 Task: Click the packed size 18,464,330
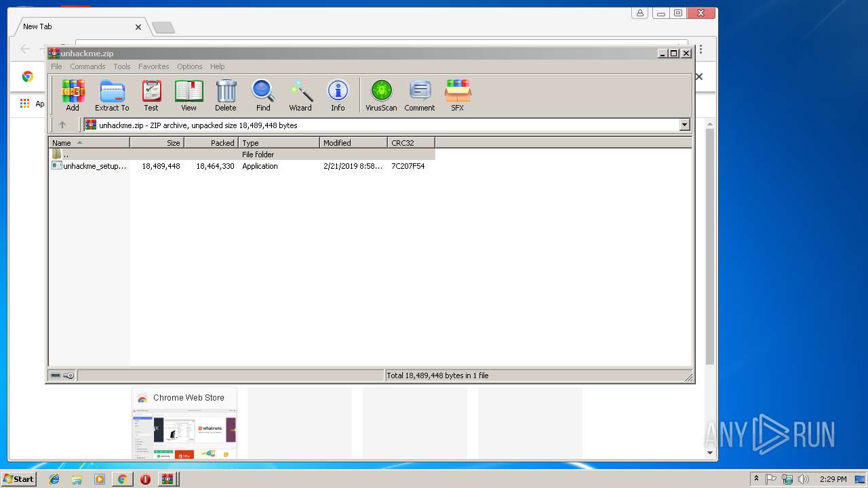(215, 166)
